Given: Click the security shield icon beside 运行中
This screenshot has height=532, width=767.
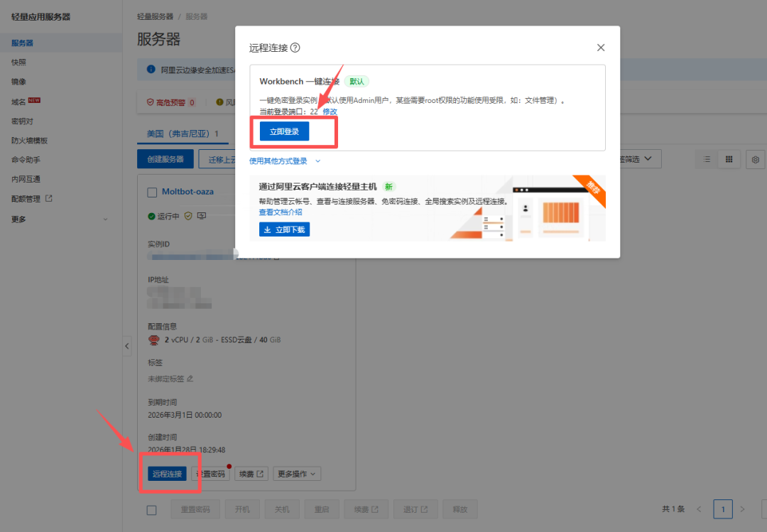Looking at the screenshot, I should (x=188, y=216).
